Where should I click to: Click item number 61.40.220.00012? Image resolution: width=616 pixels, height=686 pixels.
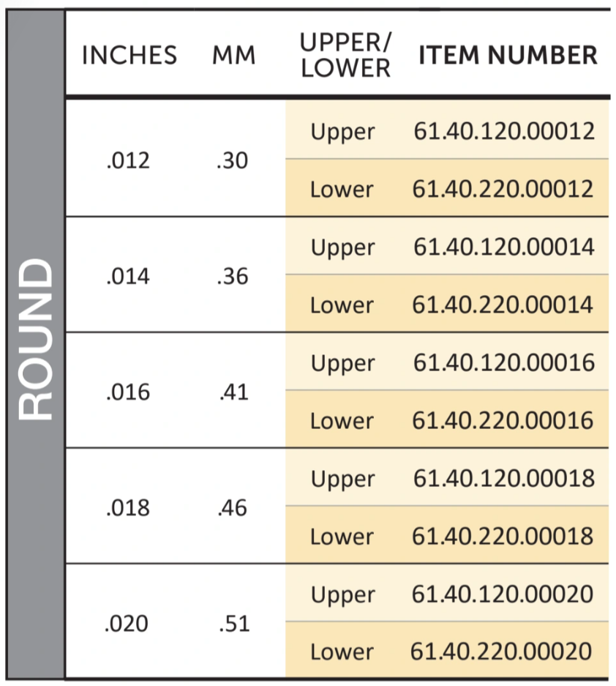(503, 189)
